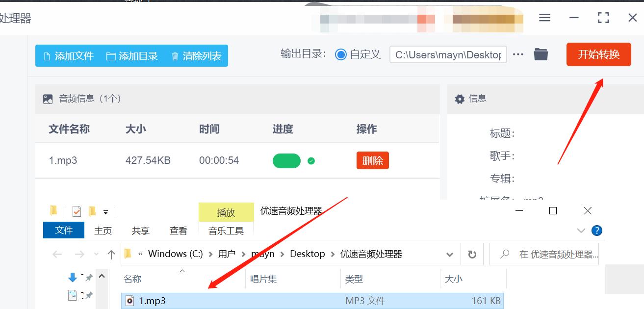Click the image icon beside 音频信息
Viewport: 644px width, 309px height.
[48, 99]
